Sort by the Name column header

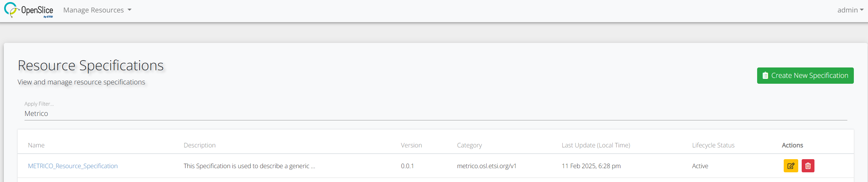36,145
